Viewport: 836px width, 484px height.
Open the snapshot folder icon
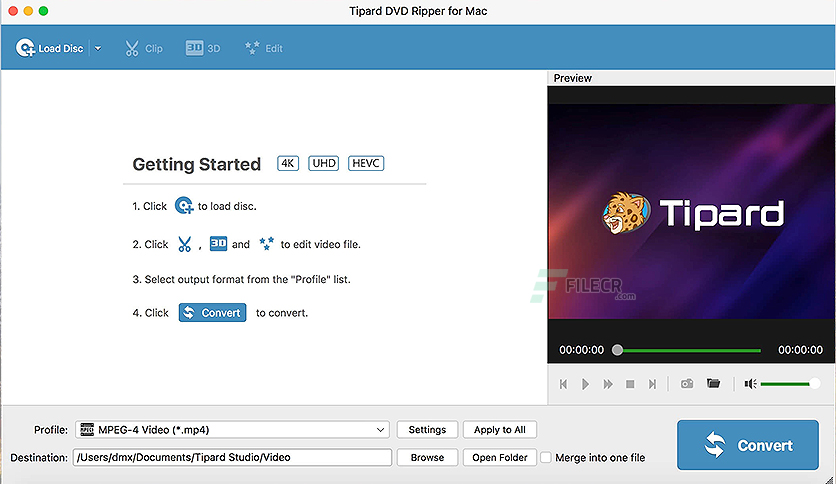713,383
